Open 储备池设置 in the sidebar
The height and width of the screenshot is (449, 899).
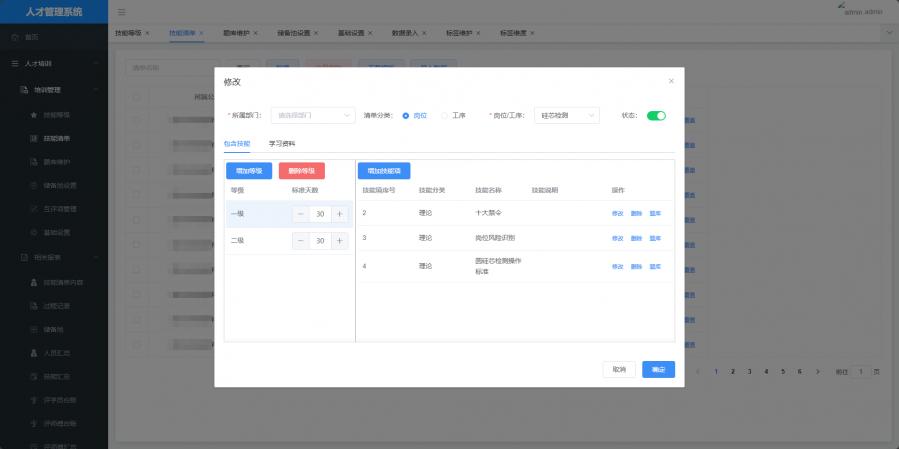pyautogui.click(x=54, y=186)
